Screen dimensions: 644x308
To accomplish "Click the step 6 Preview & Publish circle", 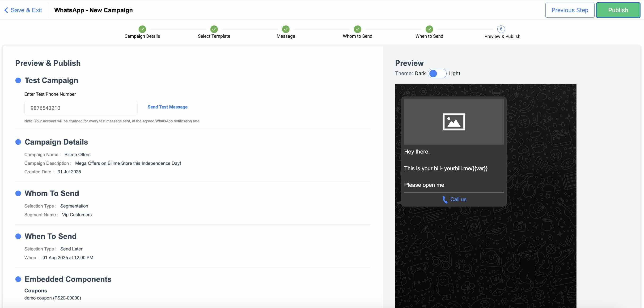I will [x=501, y=29].
